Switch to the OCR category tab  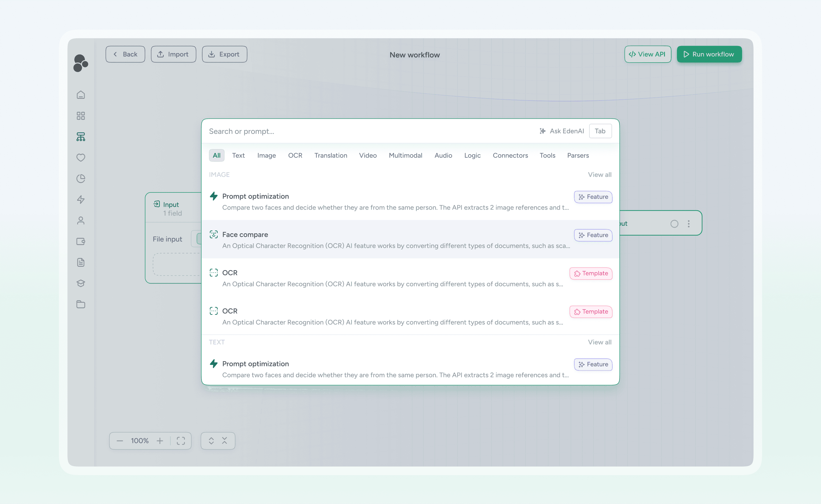(295, 155)
